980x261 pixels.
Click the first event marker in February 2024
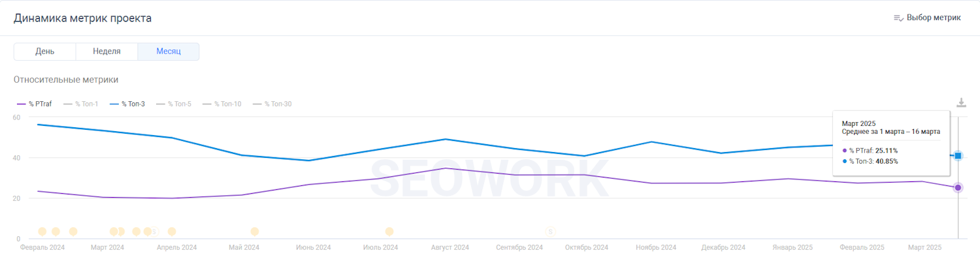coord(42,232)
